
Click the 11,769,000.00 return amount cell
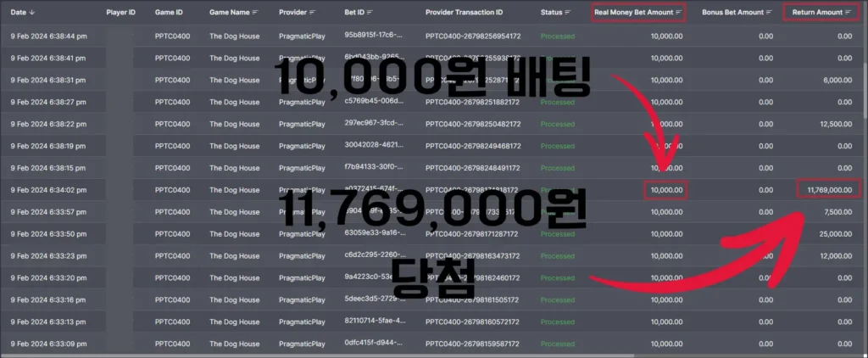[x=829, y=189]
